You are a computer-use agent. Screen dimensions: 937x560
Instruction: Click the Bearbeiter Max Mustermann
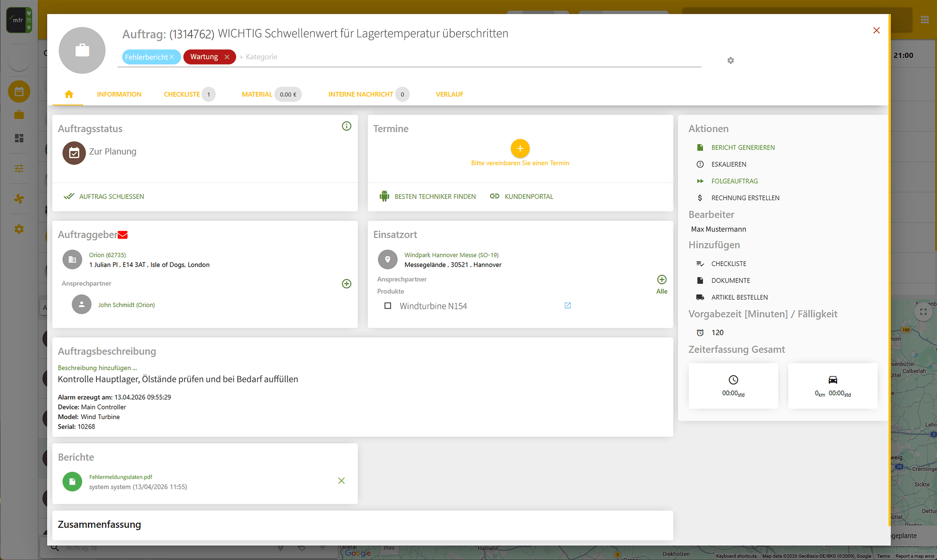718,229
